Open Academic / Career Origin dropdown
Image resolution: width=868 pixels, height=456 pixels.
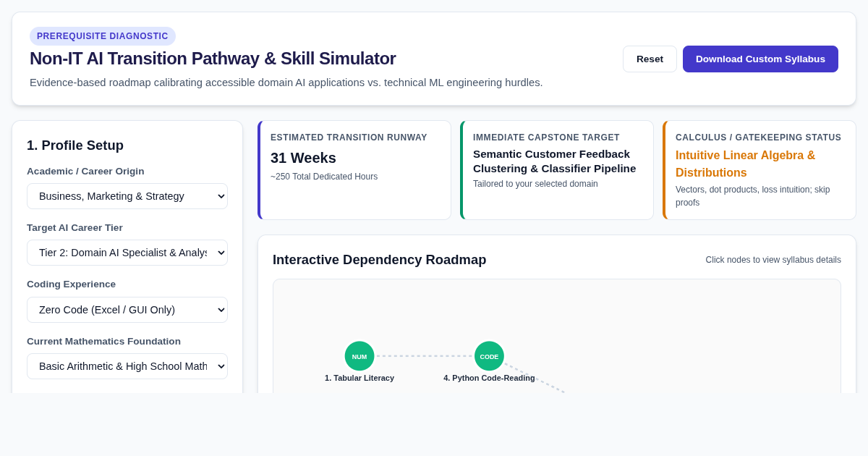tap(127, 196)
